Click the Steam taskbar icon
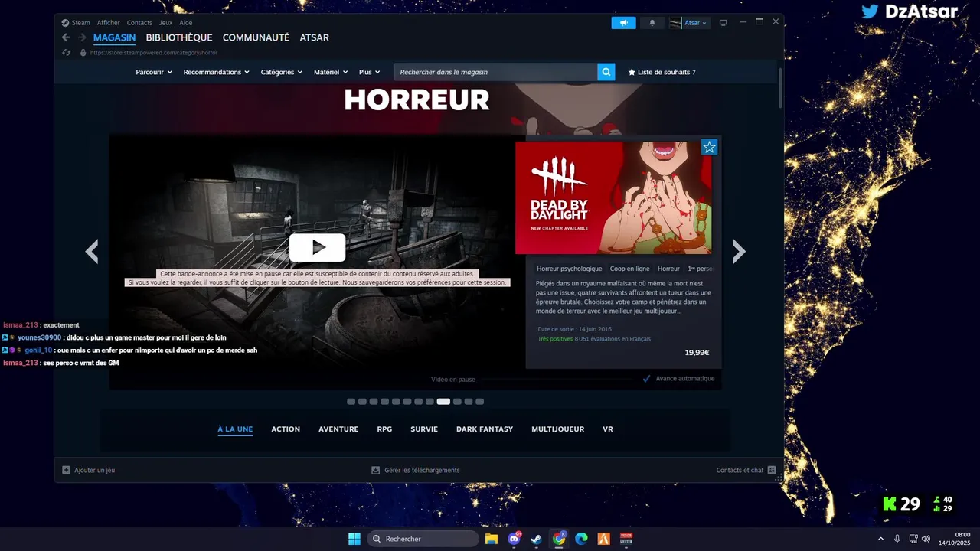The image size is (980, 551). tap(536, 539)
